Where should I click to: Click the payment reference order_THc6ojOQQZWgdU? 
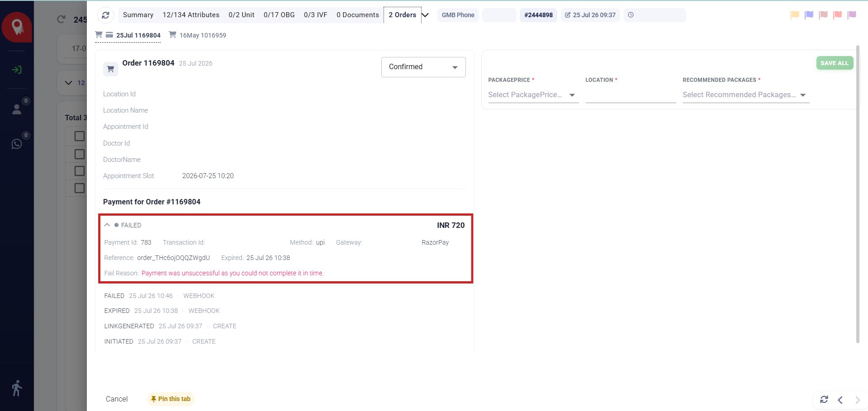pos(173,258)
